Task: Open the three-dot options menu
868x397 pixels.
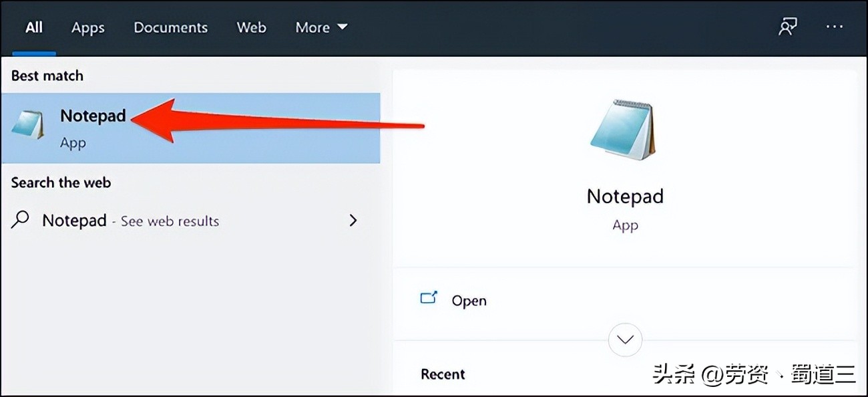Action: click(x=835, y=27)
